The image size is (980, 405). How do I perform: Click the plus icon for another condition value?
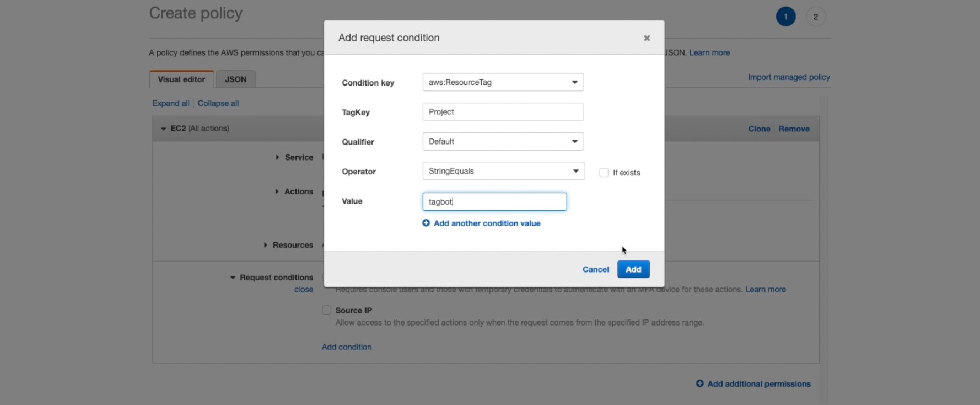[x=426, y=223]
